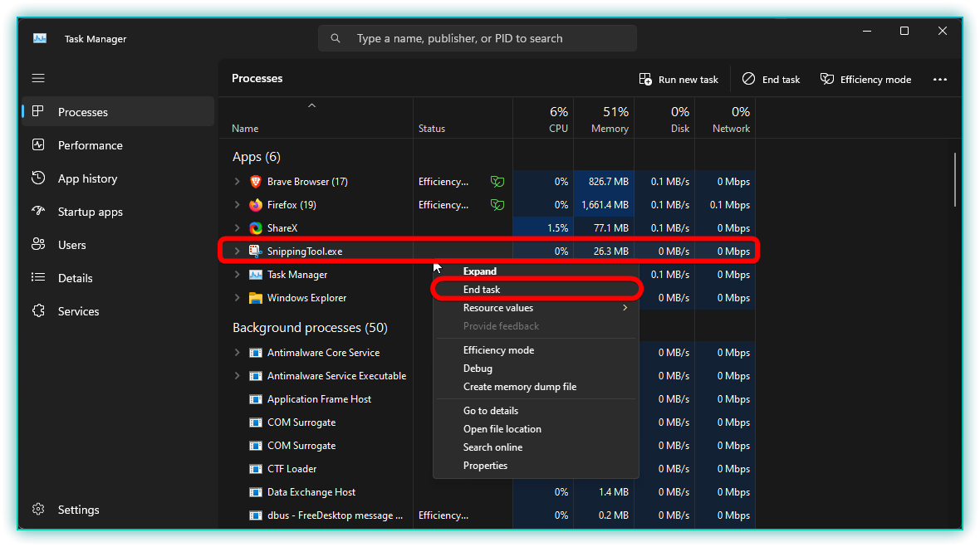
Task: Click Efficiency mode in the context menu
Action: point(498,350)
